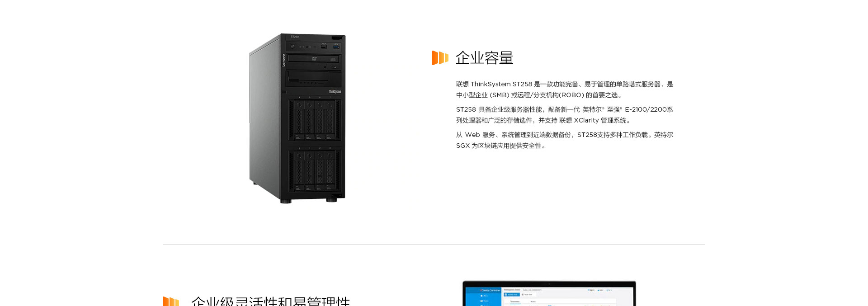Click the blue highlighted tab in laptop screenshot
Image resolution: width=868 pixels, height=306 pixels.
tap(512, 294)
